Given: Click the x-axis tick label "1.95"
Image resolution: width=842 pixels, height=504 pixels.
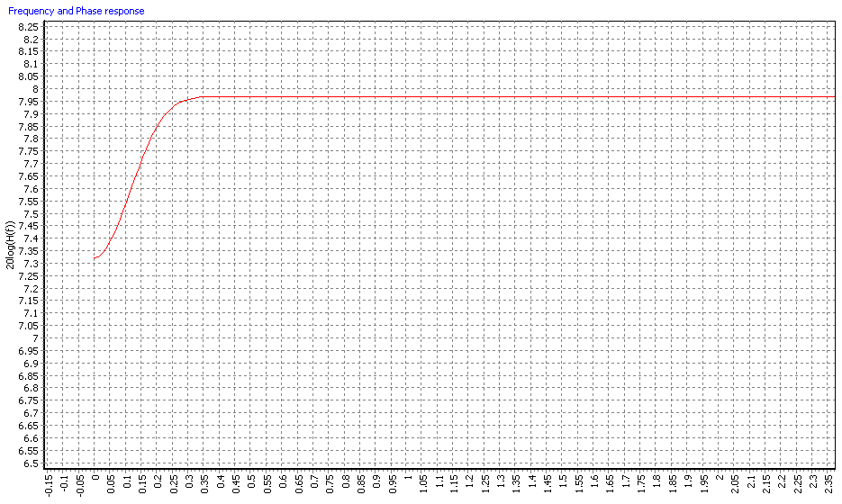Looking at the screenshot, I should (704, 483).
